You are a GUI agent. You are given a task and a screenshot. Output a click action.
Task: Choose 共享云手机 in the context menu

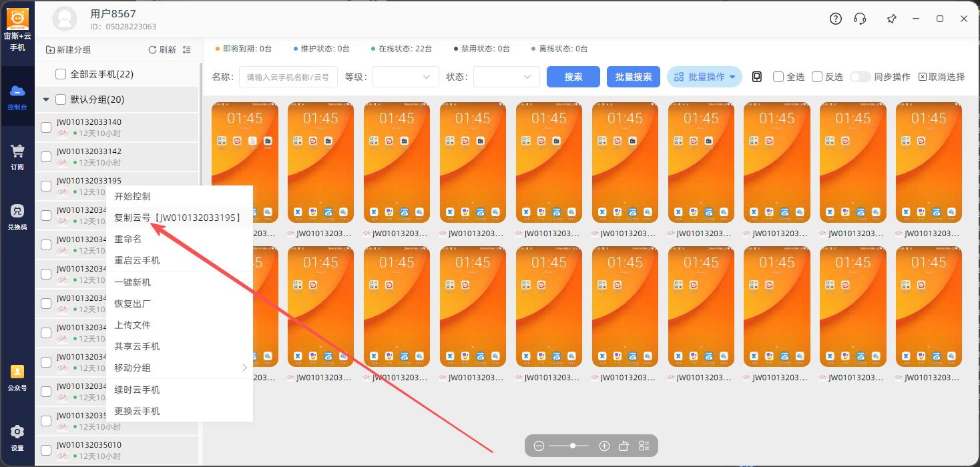[x=180, y=346]
